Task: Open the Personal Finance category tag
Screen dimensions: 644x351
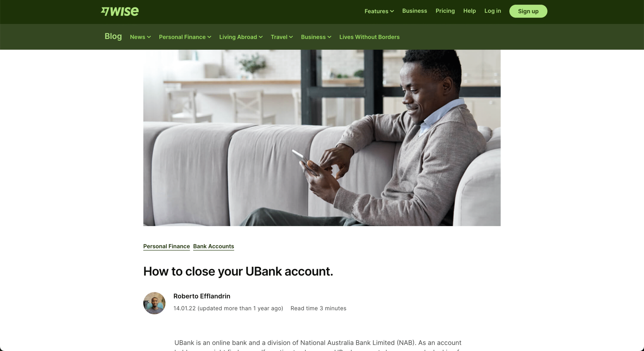Action: coord(167,246)
